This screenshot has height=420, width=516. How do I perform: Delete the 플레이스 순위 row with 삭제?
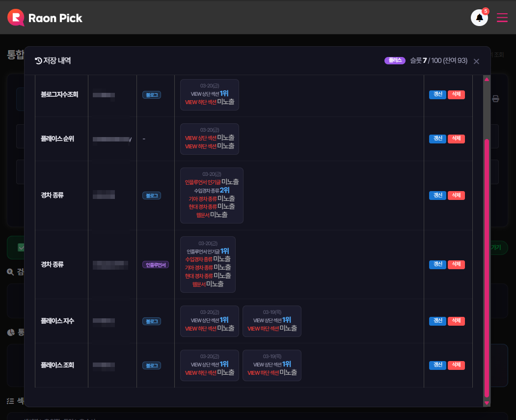456,139
